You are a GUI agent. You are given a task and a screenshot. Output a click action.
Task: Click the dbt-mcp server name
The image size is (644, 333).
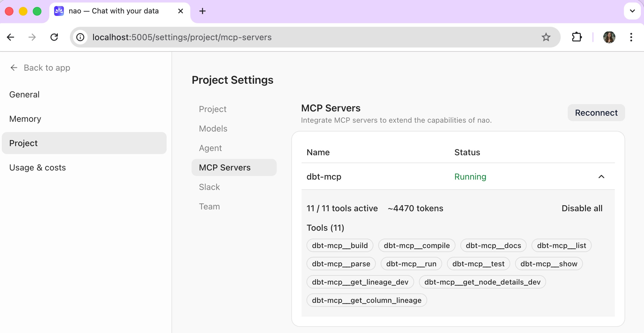click(324, 177)
